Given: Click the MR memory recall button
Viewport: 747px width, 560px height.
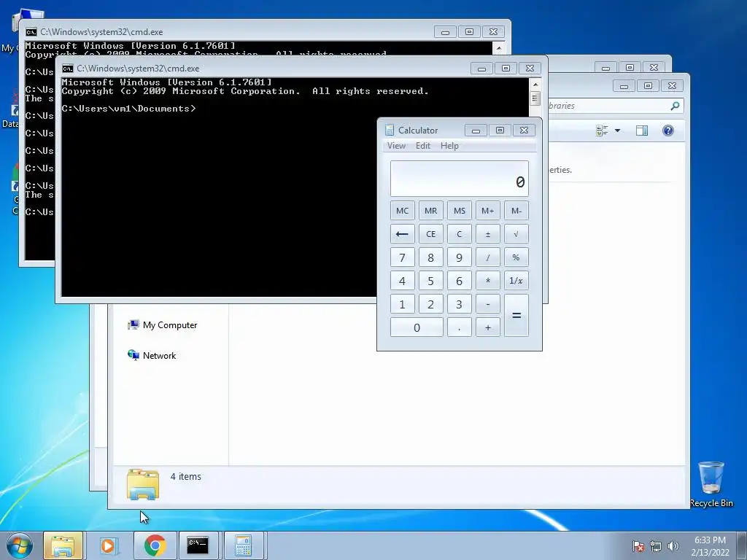Looking at the screenshot, I should [x=430, y=211].
